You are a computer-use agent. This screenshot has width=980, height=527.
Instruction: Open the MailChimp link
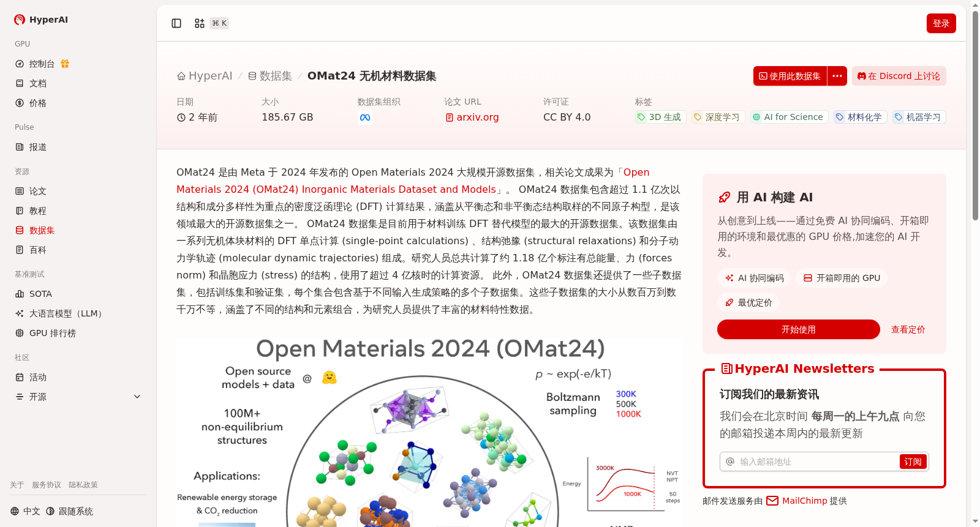pyautogui.click(x=796, y=501)
